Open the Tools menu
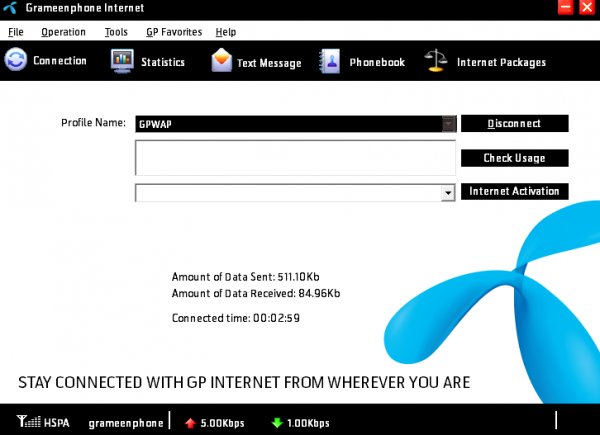The width and height of the screenshot is (600, 435). 116,32
